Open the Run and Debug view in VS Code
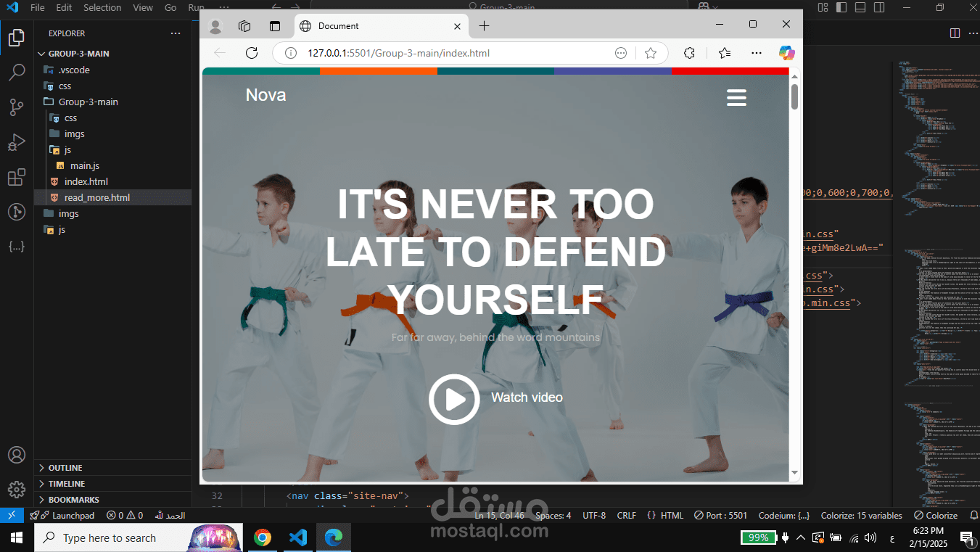The height and width of the screenshot is (552, 980). point(17,142)
